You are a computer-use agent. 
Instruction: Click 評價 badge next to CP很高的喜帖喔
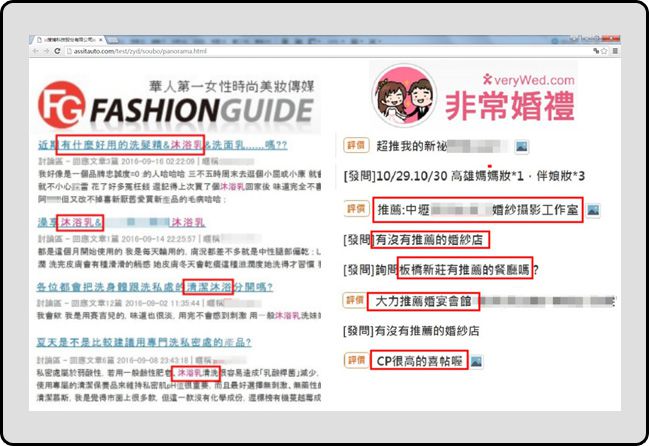pos(356,360)
